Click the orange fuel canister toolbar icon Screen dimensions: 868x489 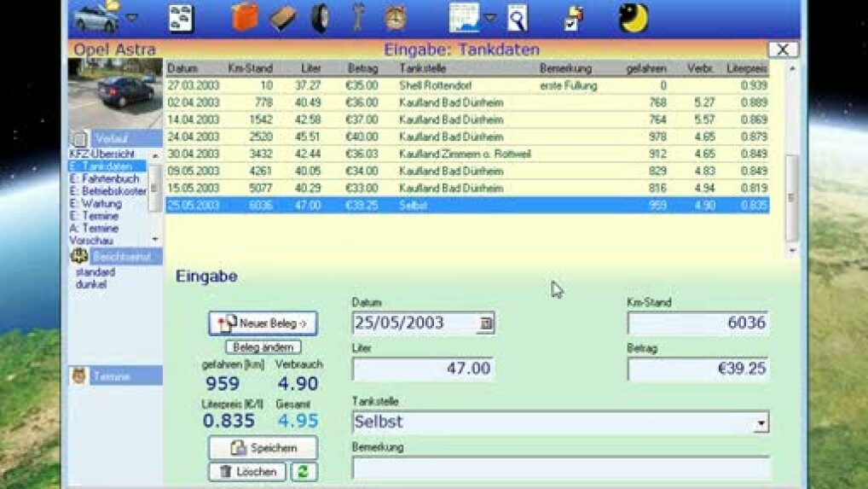tap(245, 17)
